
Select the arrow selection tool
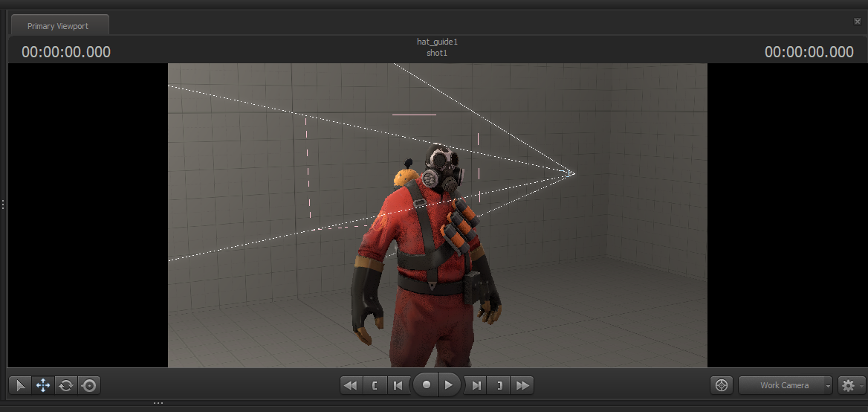click(x=21, y=385)
